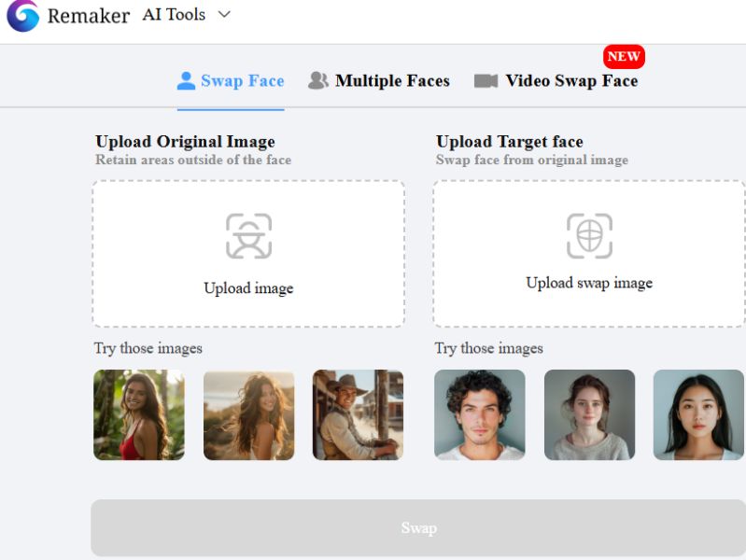Click the Upload swap image label
The image size is (746, 560).
(x=589, y=283)
